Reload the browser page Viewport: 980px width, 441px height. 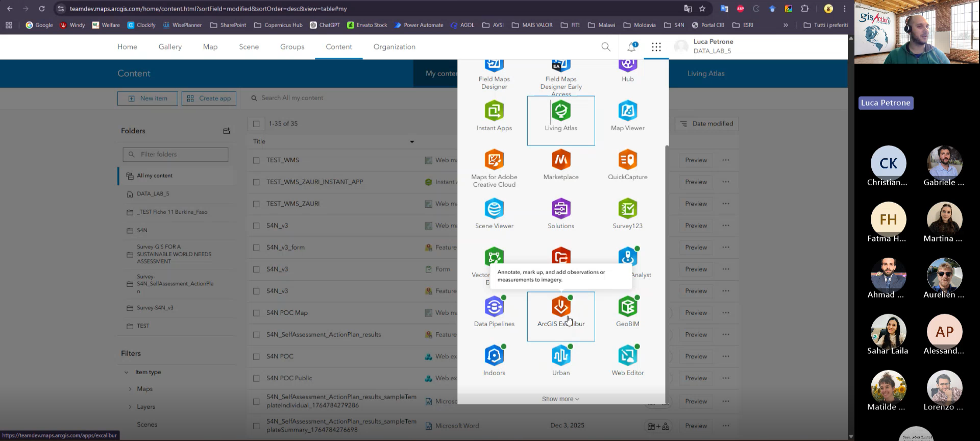42,9
